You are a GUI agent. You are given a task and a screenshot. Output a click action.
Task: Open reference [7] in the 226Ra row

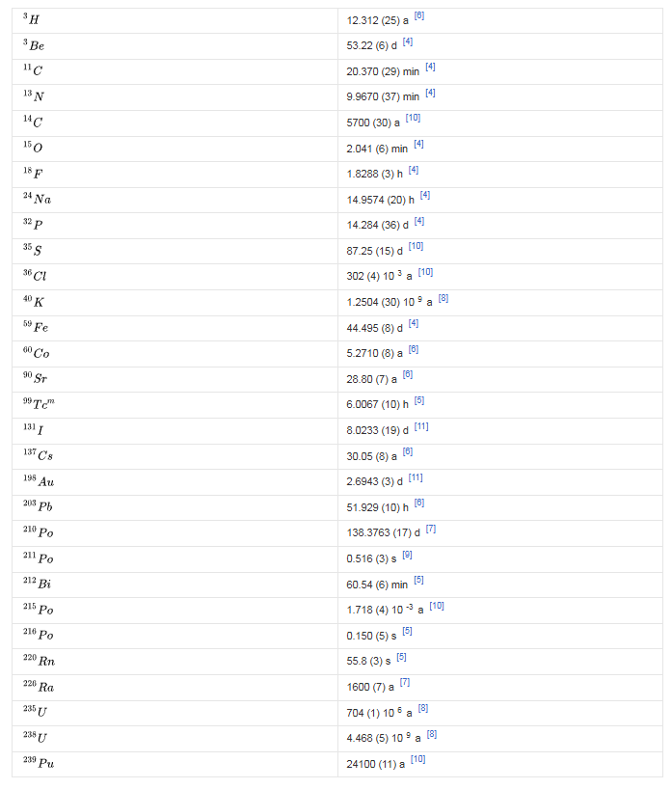pos(404,682)
